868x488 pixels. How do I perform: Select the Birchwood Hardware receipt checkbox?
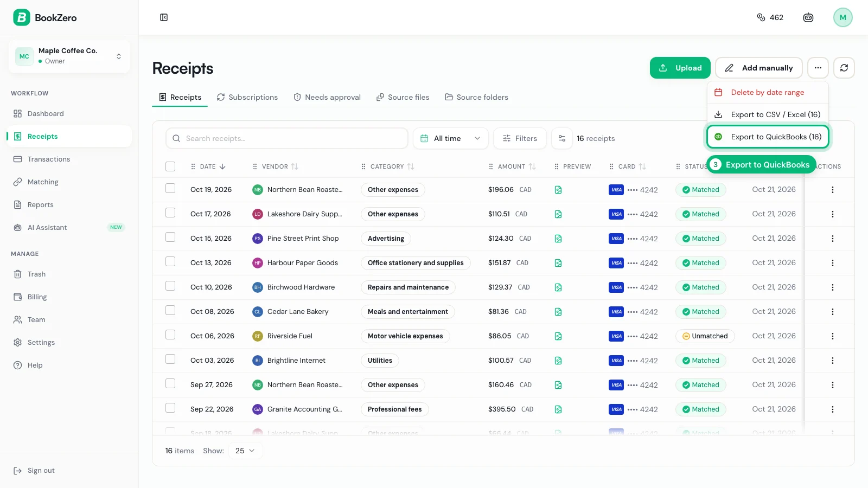tap(170, 286)
